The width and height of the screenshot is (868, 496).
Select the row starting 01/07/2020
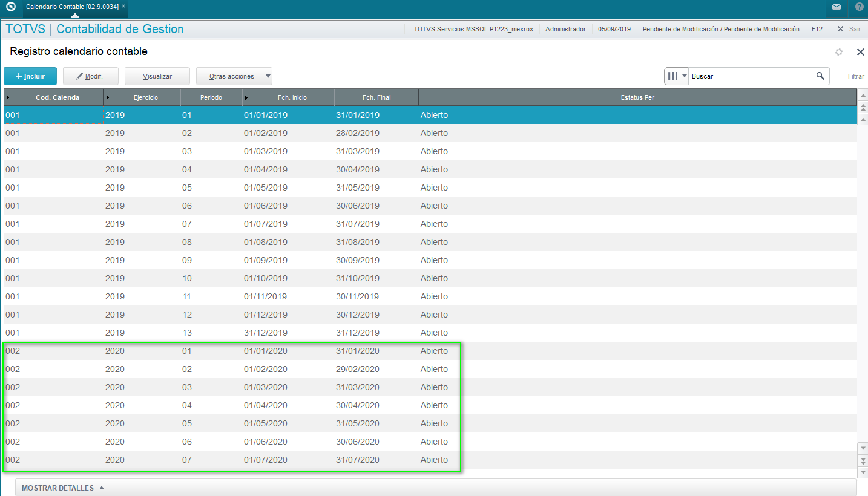click(x=430, y=460)
